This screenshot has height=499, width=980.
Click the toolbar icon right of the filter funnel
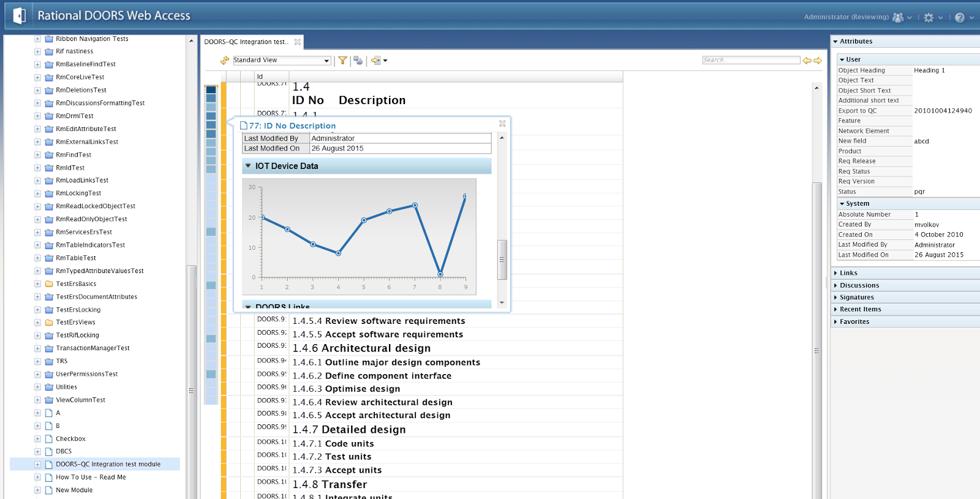358,61
